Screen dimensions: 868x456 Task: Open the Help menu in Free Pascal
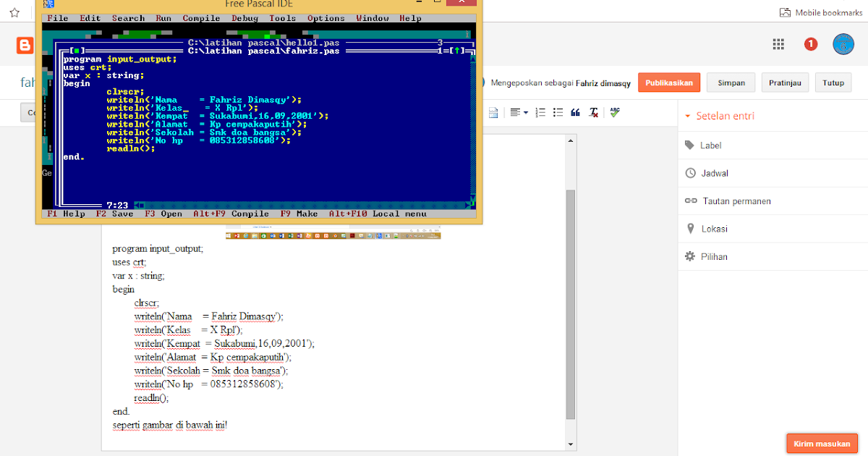click(x=410, y=18)
